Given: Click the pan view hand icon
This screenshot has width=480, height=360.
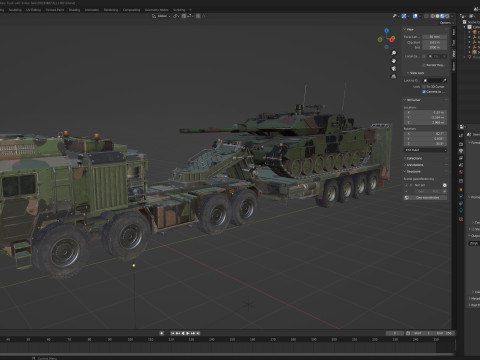Looking at the screenshot, I should point(394,61).
